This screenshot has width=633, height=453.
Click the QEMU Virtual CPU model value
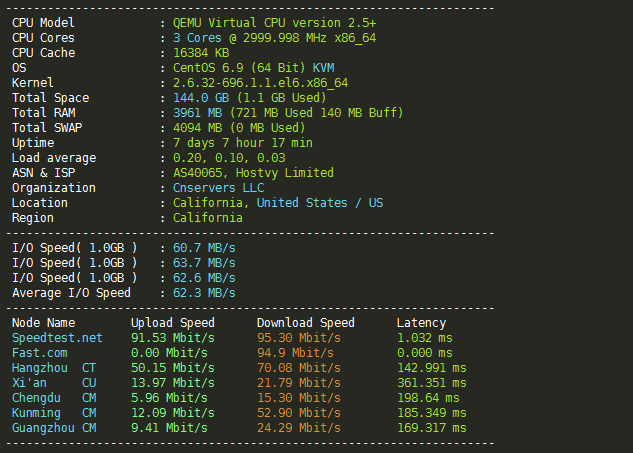click(275, 23)
